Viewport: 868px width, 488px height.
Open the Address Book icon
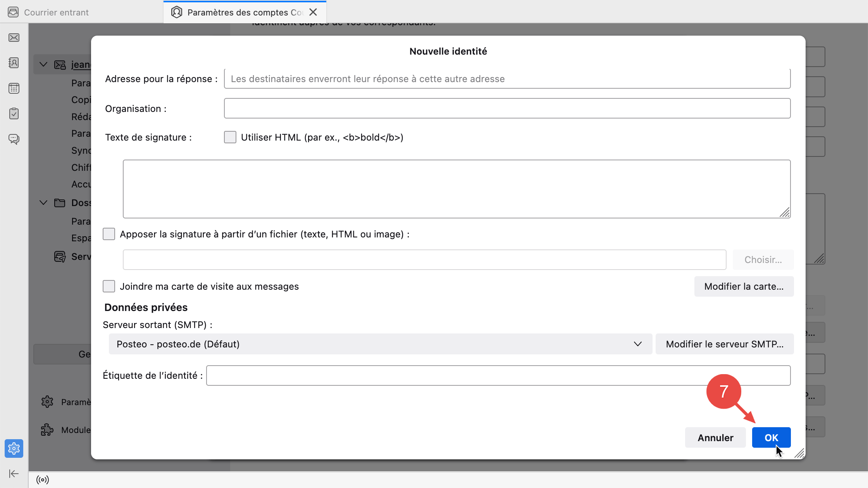pos(14,63)
